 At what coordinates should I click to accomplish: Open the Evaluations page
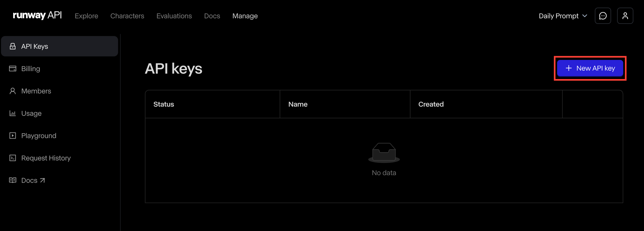click(x=174, y=16)
